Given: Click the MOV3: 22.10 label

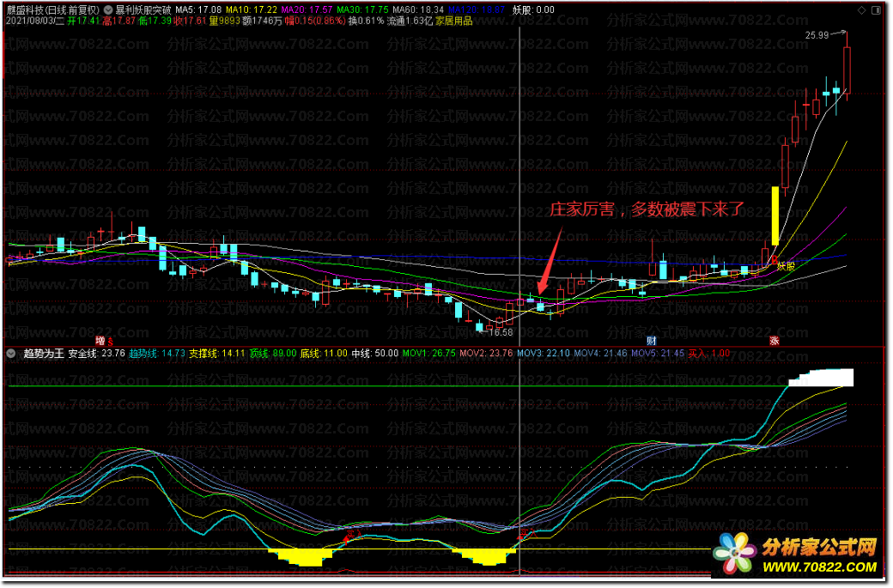Looking at the screenshot, I should click(544, 354).
